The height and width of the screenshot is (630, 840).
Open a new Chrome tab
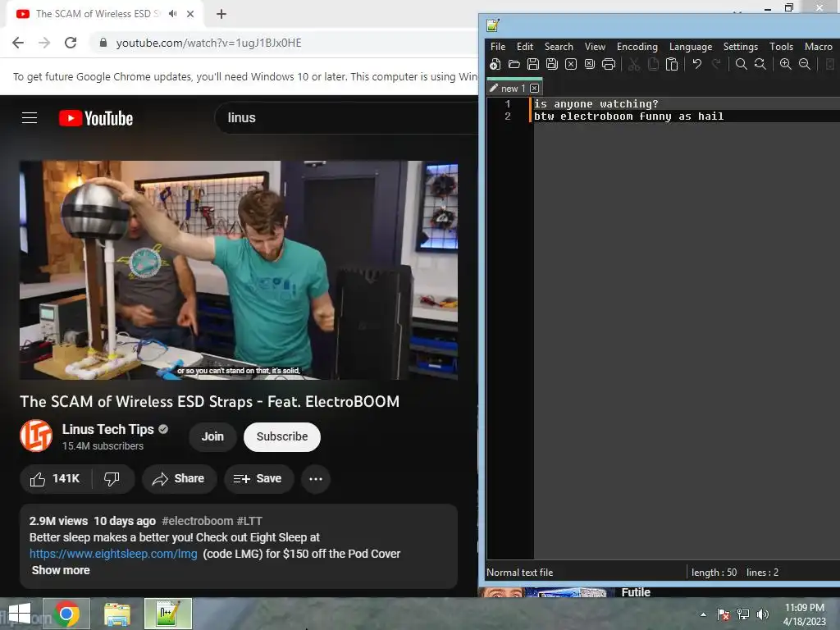(221, 14)
